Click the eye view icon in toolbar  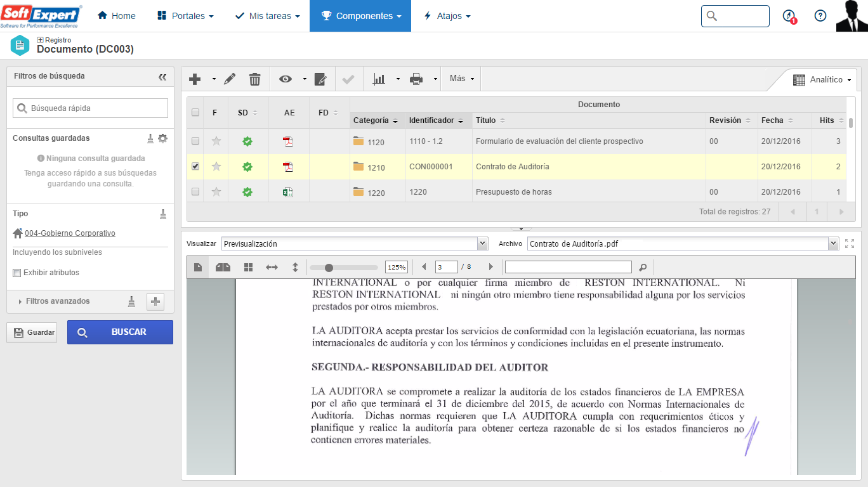(286, 79)
